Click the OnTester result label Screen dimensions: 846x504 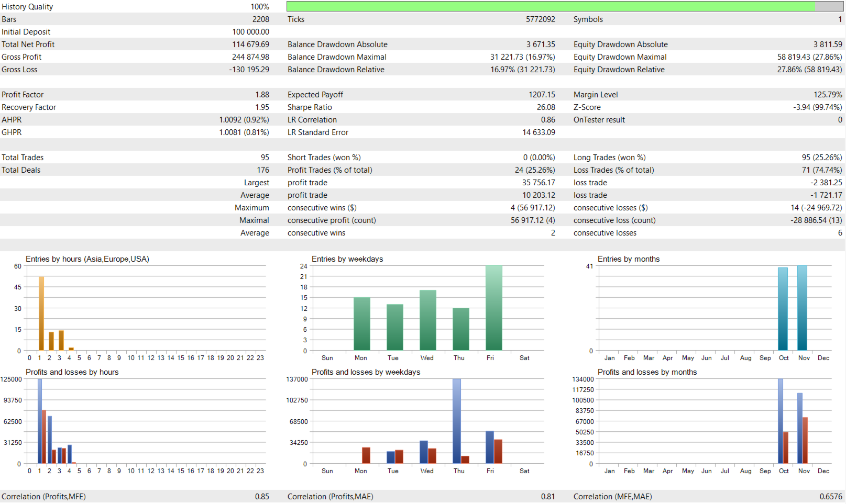(599, 120)
